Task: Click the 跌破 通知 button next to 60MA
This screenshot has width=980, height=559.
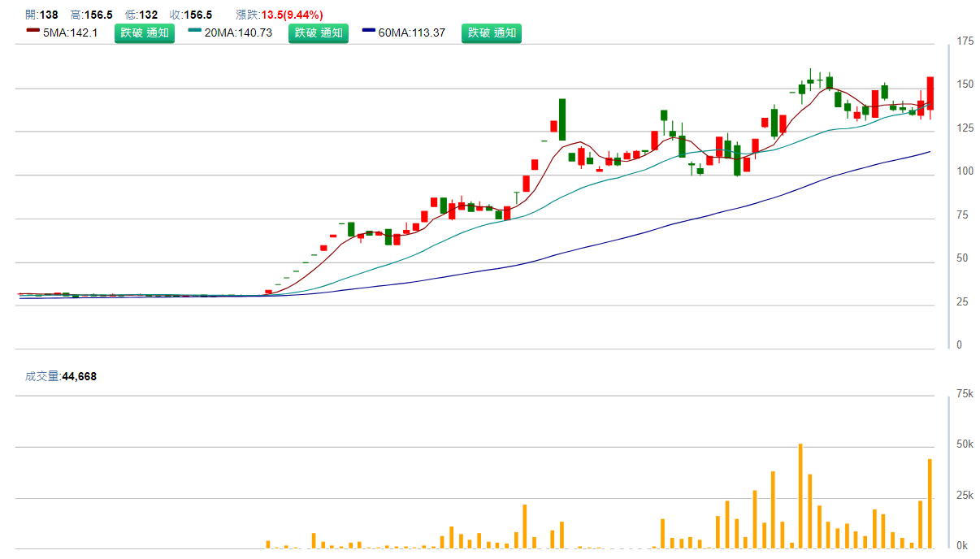Action: pyautogui.click(x=492, y=33)
